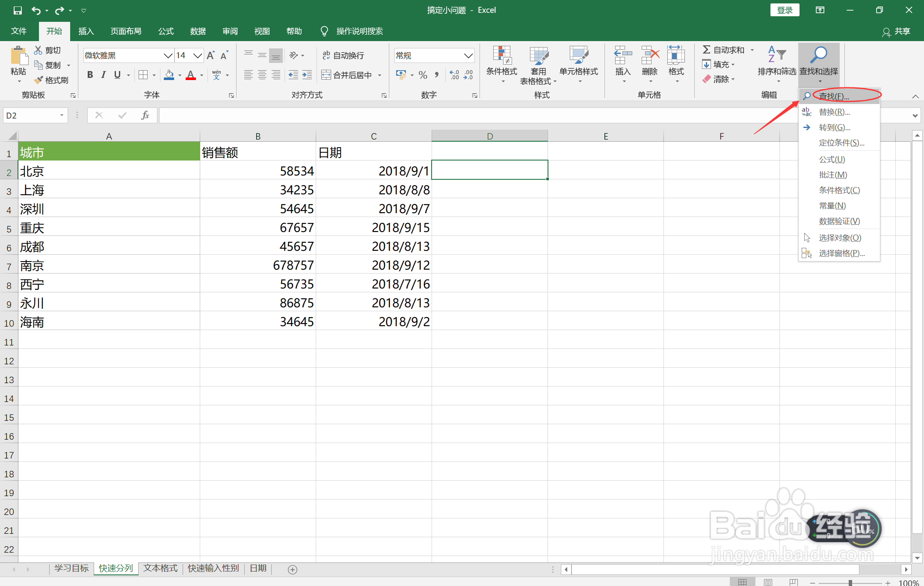The width and height of the screenshot is (924, 586).
Task: Toggle italic formatting
Action: [x=104, y=75]
